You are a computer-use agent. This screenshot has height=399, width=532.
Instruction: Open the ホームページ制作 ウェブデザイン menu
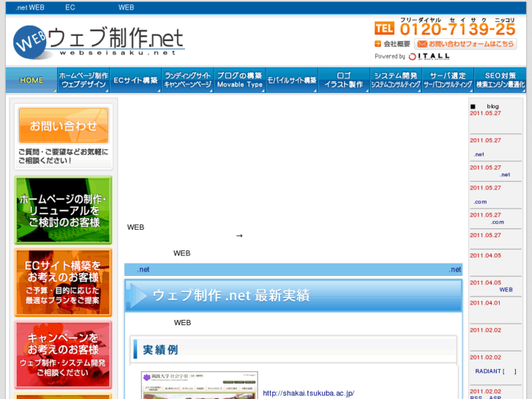83,80
